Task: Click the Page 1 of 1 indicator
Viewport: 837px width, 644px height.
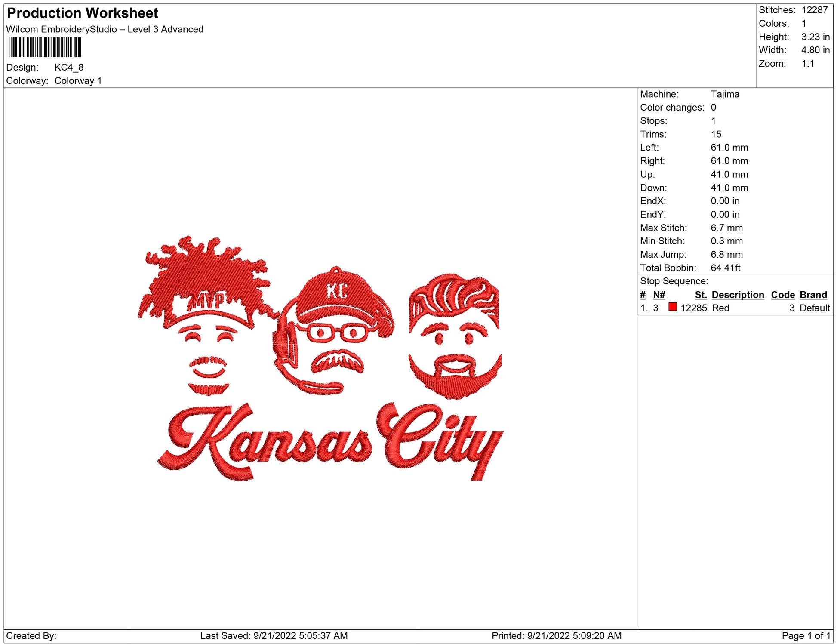Action: (806, 635)
